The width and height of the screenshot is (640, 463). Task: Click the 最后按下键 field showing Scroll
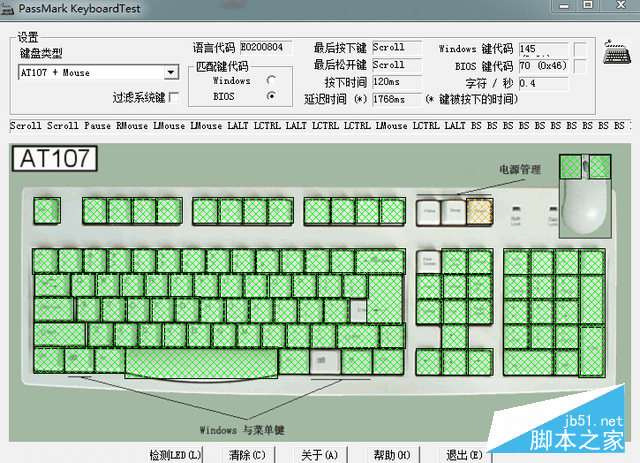click(397, 47)
